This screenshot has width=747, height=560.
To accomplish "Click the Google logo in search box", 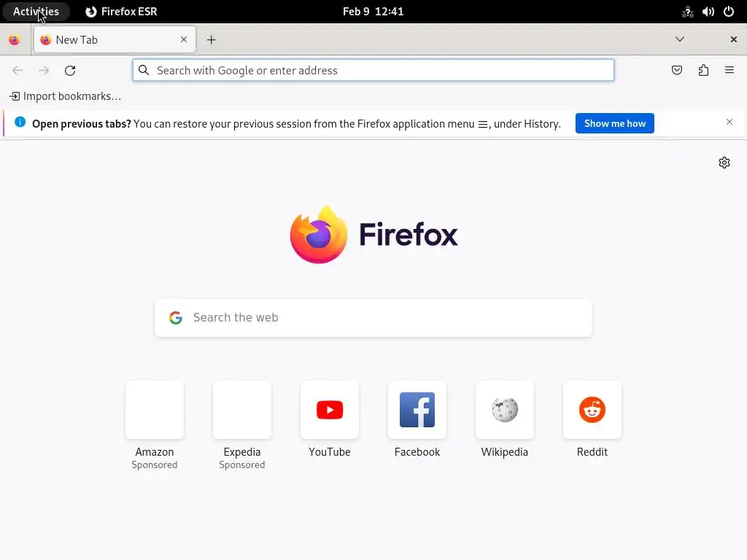I will coord(176,318).
